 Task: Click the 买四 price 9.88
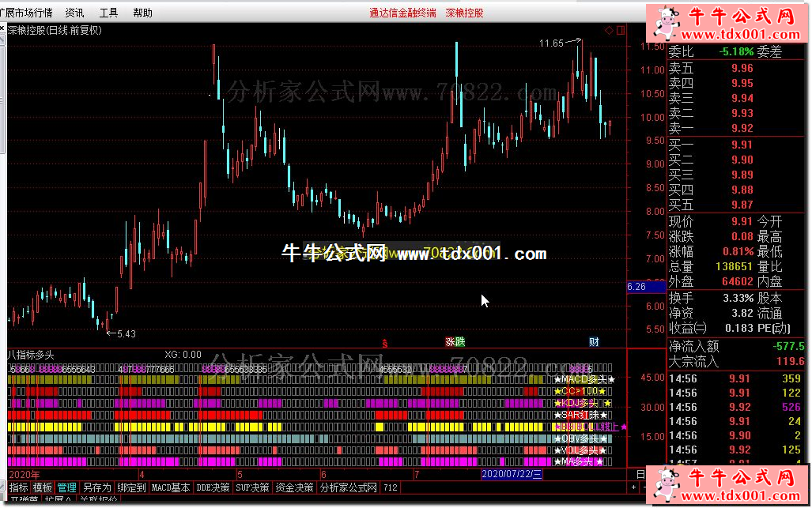(x=742, y=190)
